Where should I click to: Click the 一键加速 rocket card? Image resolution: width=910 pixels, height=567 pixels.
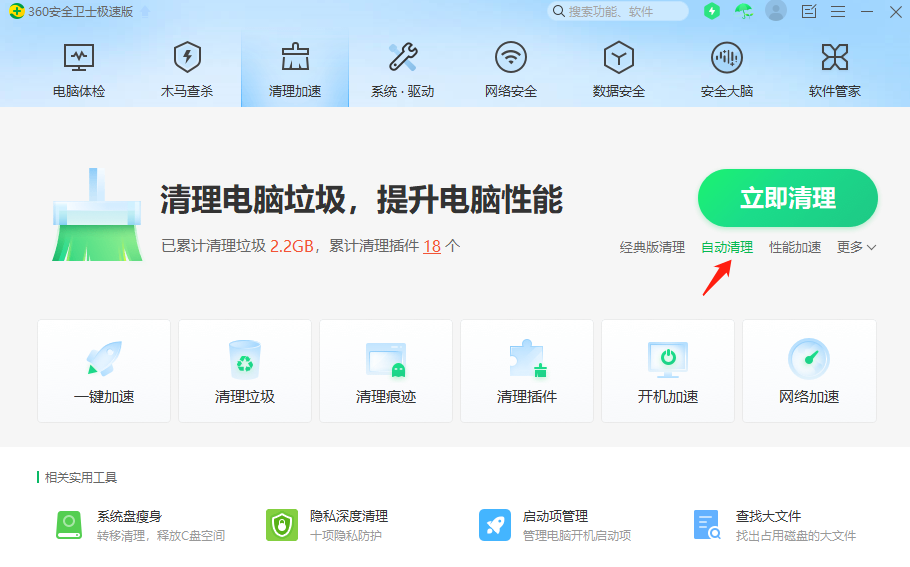[104, 371]
